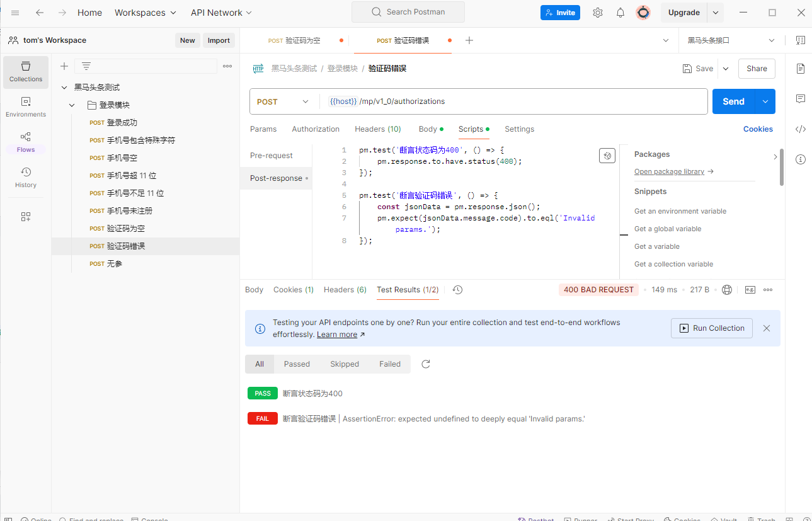The height and width of the screenshot is (521, 812).
Task: Open the response history clock icon
Action: (458, 290)
